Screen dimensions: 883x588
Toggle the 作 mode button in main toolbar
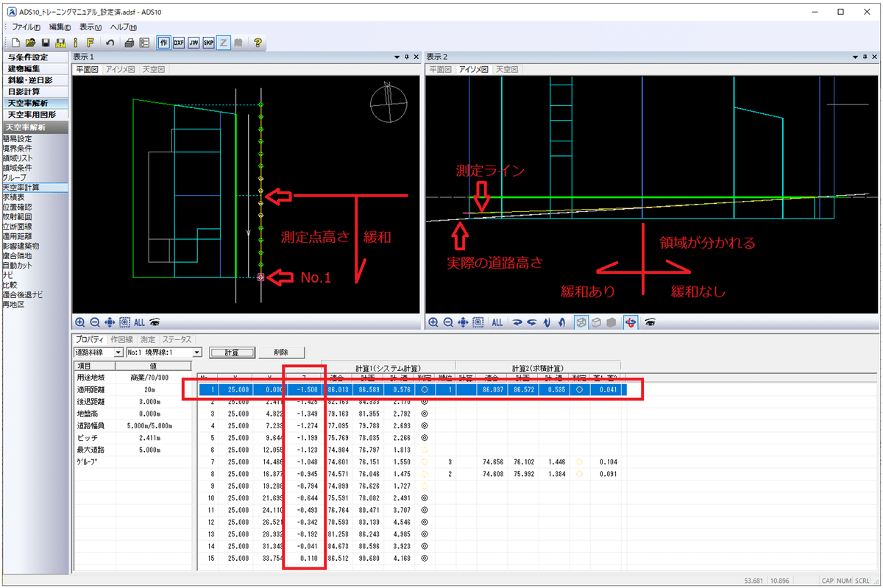164,43
